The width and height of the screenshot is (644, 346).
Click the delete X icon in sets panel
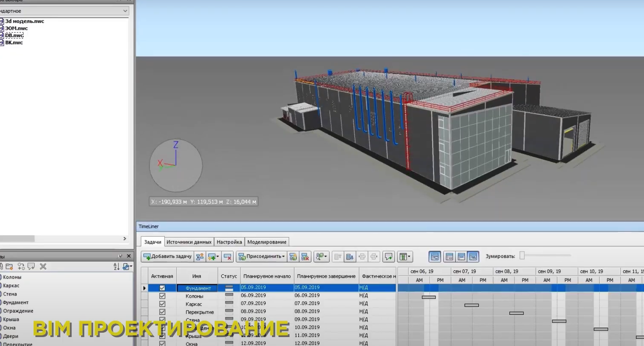point(43,266)
